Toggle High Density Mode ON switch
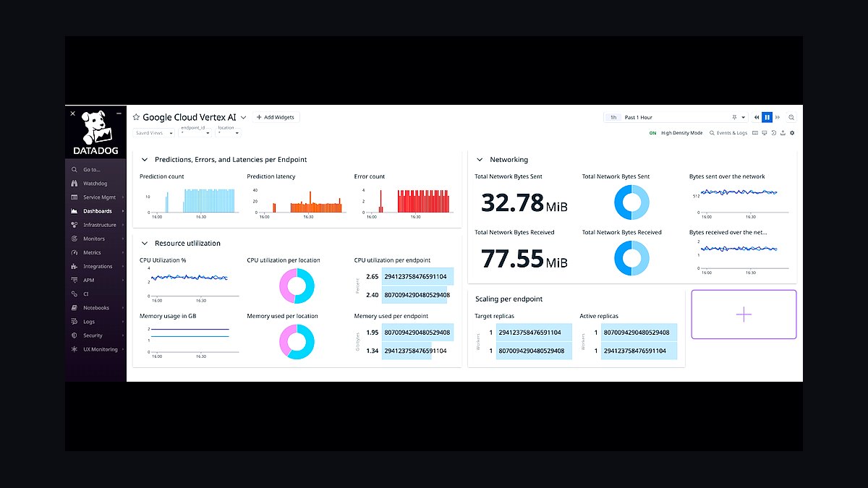This screenshot has width=868, height=488. click(x=652, y=133)
